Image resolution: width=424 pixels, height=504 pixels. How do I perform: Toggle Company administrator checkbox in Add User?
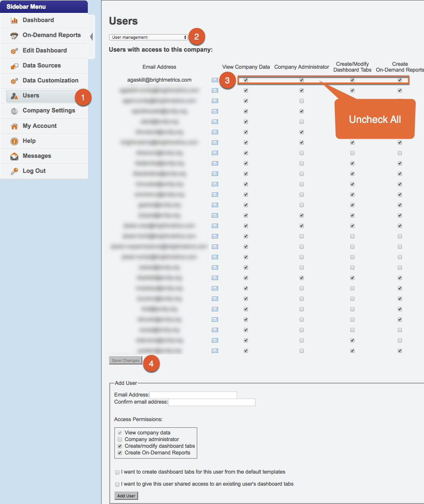120,439
